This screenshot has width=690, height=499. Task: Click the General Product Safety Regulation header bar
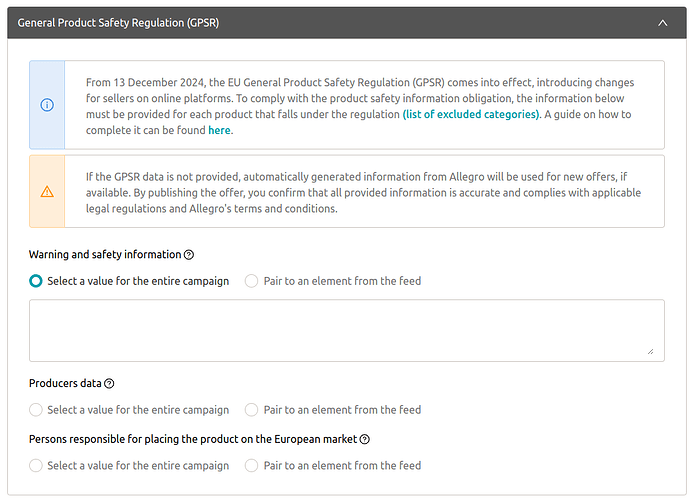tap(347, 23)
